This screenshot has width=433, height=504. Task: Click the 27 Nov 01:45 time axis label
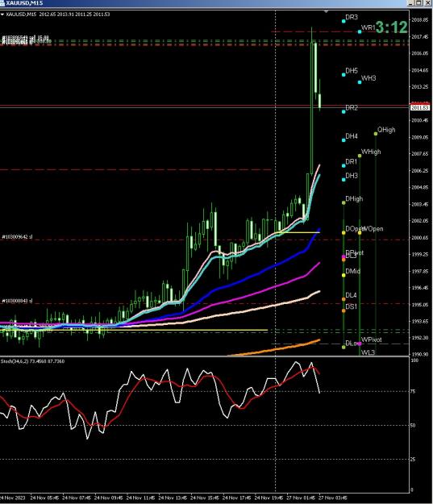coord(301,498)
